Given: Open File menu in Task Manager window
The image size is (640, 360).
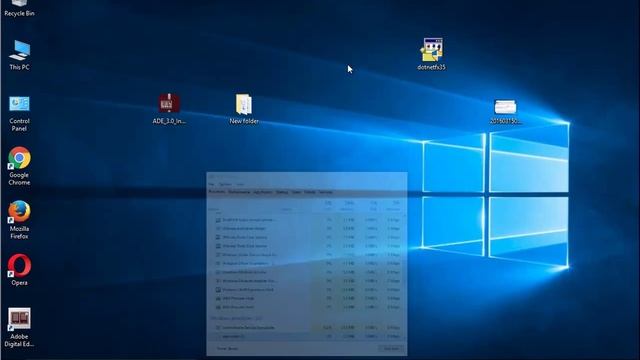Looking at the screenshot, I should [x=211, y=184].
